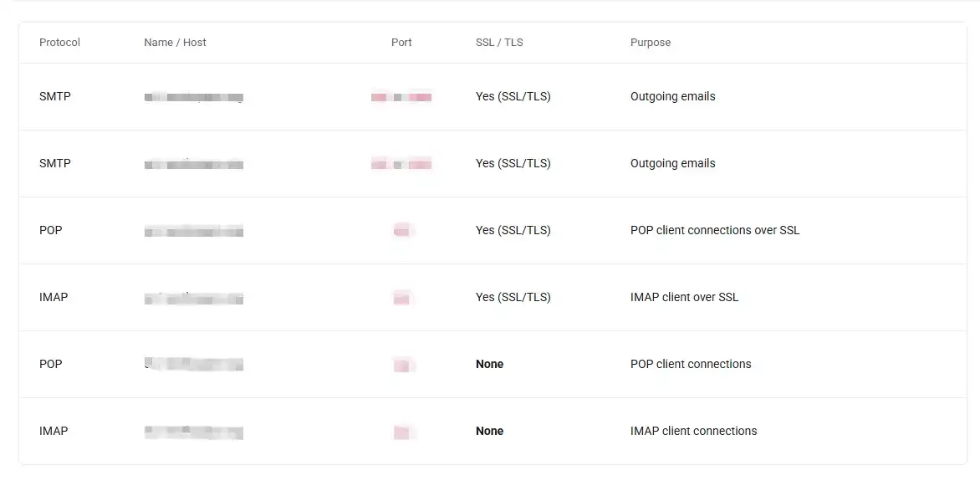Click the Protocol column header
The height and width of the screenshot is (481, 980).
pos(59,43)
